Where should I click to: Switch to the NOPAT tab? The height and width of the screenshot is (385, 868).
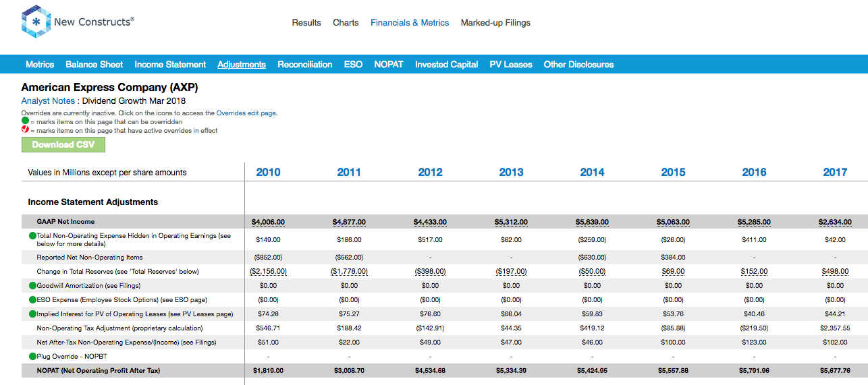(x=389, y=65)
